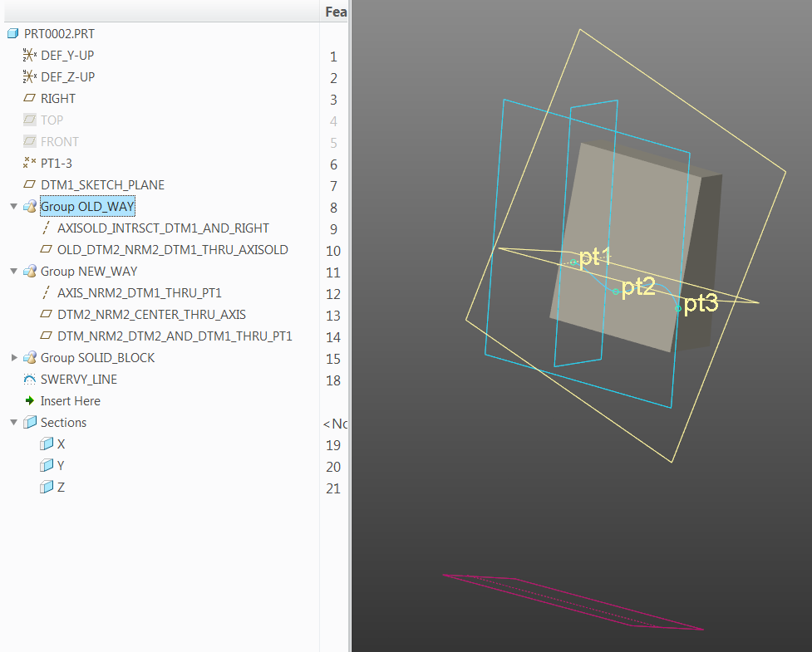Click the DTM_NRM2_DTM2_AND_DTM1_THRU_PT1 plane icon
The width and height of the screenshot is (812, 652).
pyautogui.click(x=46, y=336)
